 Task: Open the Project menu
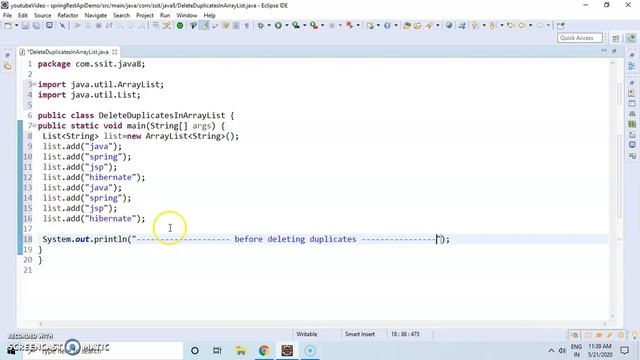144,15
